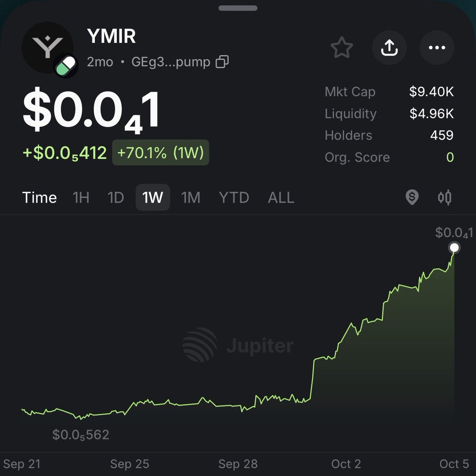The width and height of the screenshot is (476, 476).
Task: Add YMIR to favorites with star icon
Action: point(341,48)
